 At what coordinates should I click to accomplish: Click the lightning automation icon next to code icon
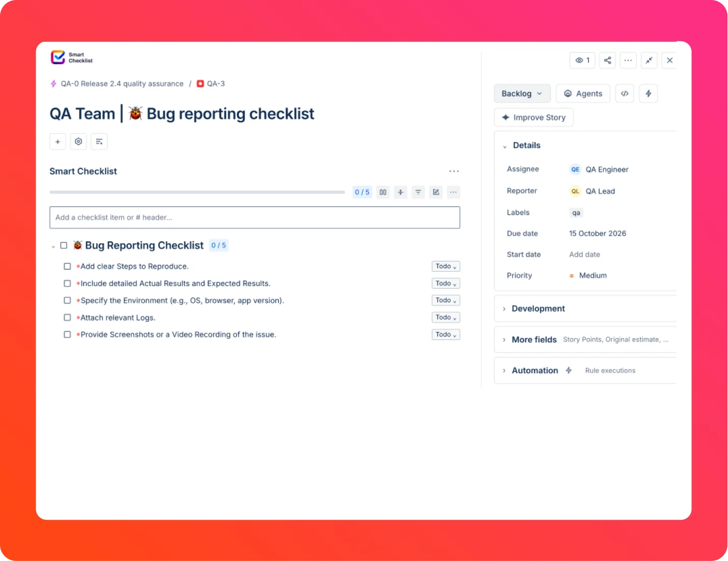pyautogui.click(x=649, y=94)
